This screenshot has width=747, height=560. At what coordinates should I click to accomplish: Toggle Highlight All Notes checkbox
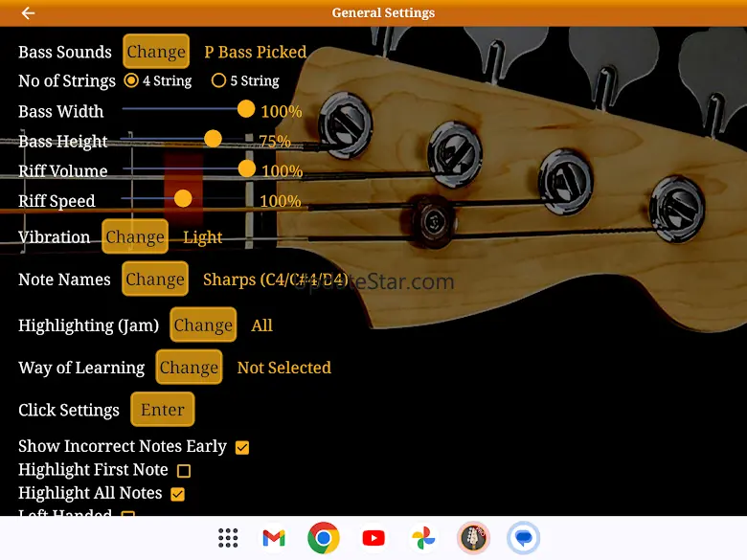178,494
